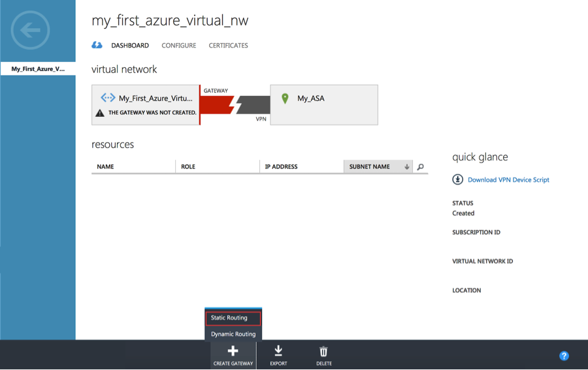Click the cloud quick-start icon beside Dashboard
Viewport: 588px width, 370px height.
[x=97, y=45]
